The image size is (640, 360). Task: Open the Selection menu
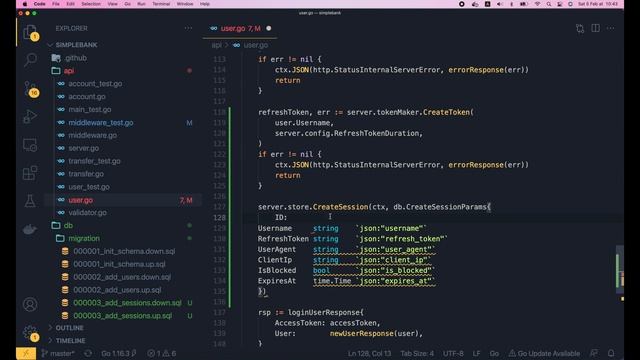coord(91,4)
